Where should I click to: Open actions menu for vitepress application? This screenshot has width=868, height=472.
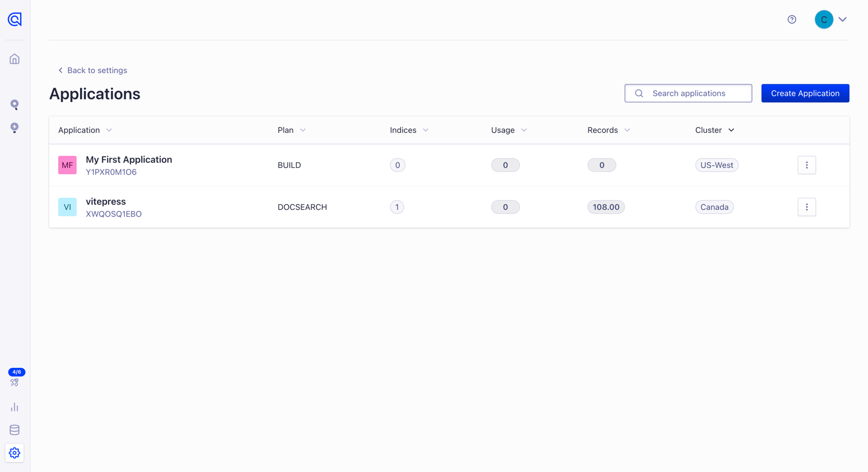coord(806,207)
